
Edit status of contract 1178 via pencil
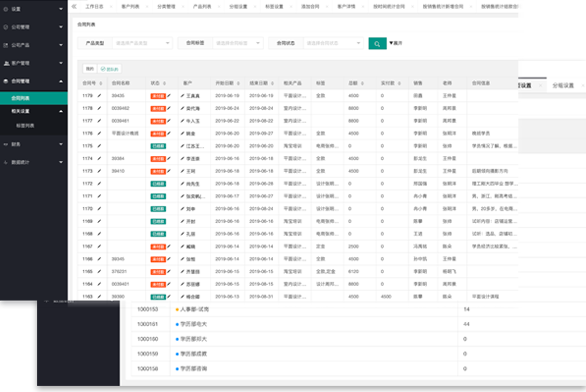pos(169,108)
